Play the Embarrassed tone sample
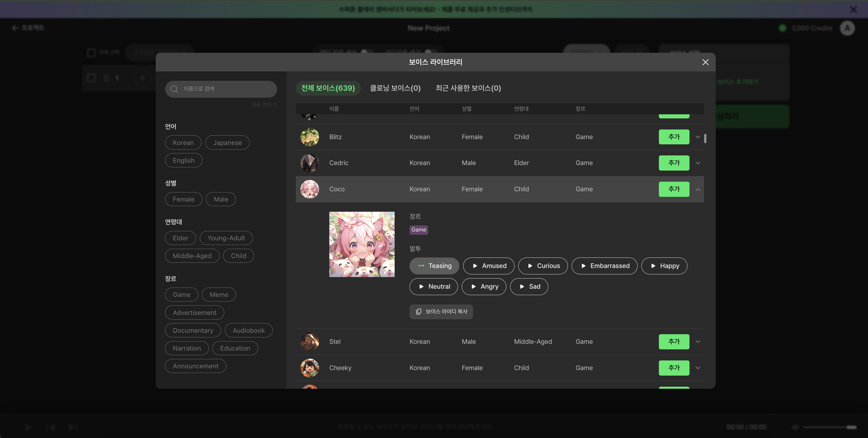 point(605,266)
